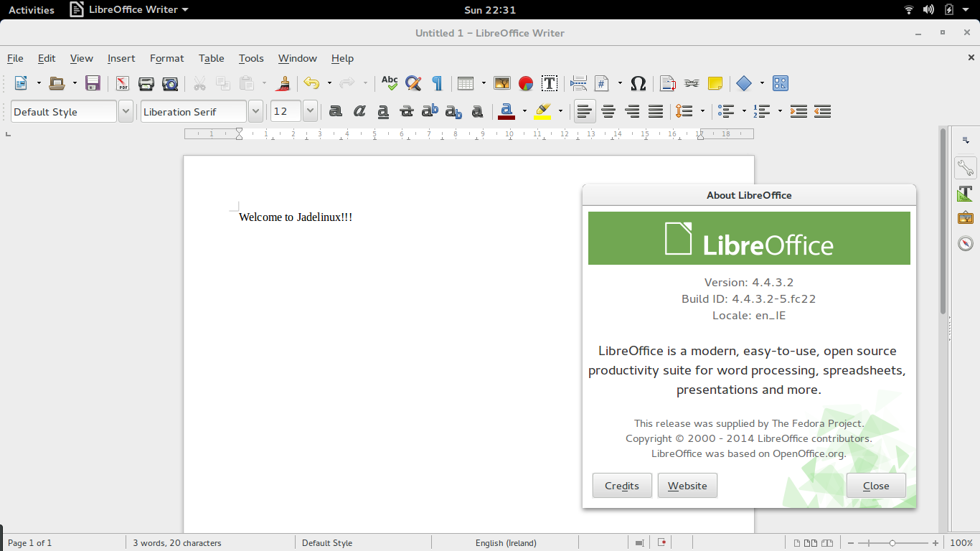Undo the last action

point(311,83)
